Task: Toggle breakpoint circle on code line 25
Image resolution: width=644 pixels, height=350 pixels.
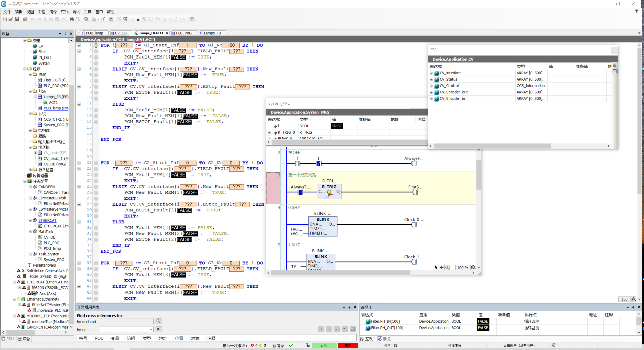Action: click(96, 187)
